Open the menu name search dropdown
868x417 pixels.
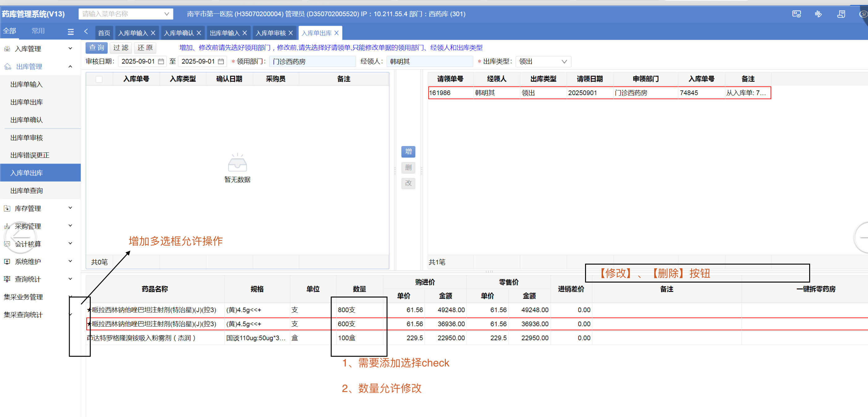(x=167, y=14)
